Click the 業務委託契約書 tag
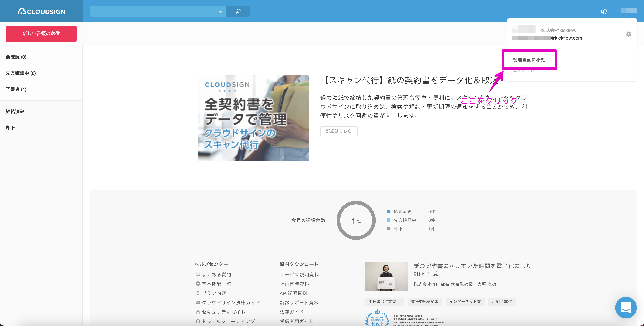The image size is (644, 326). coord(425,302)
